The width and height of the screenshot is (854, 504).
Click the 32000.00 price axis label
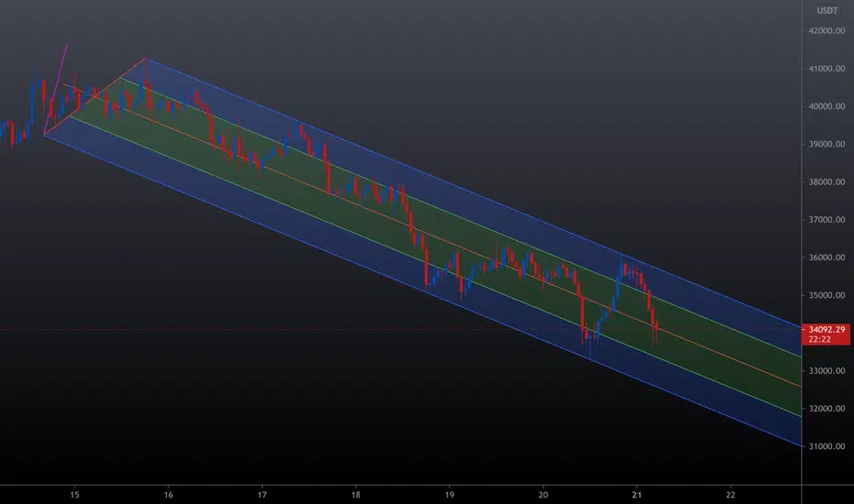tap(827, 409)
